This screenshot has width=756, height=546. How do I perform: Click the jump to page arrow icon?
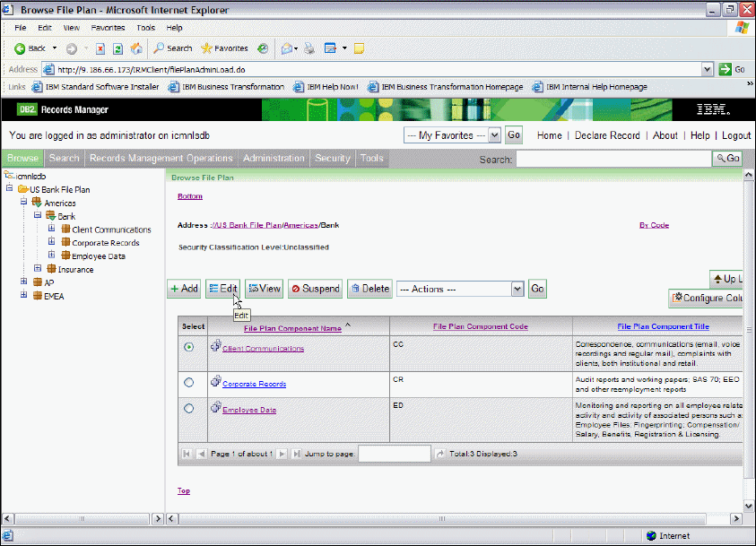439,454
